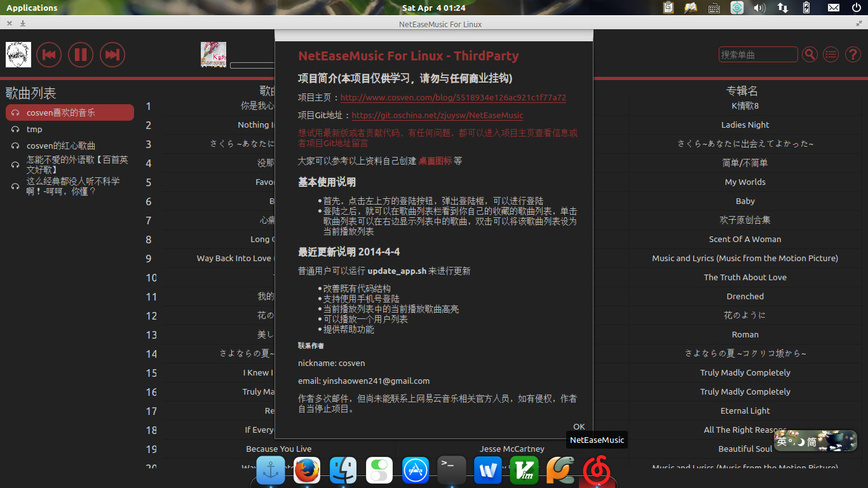The height and width of the screenshot is (488, 868).
Task: Open the orange-and-teal snake dock icon
Action: pyautogui.click(x=560, y=471)
